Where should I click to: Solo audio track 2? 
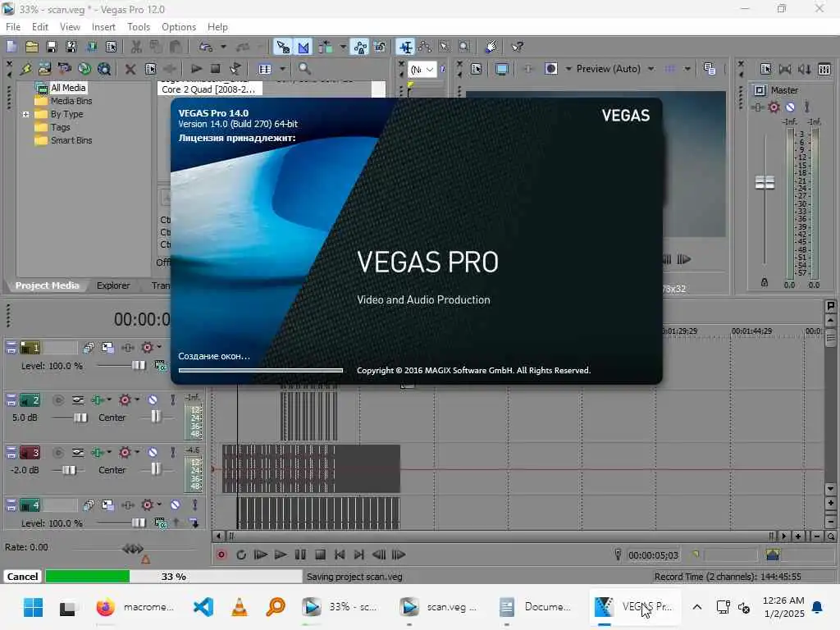pyautogui.click(x=172, y=400)
